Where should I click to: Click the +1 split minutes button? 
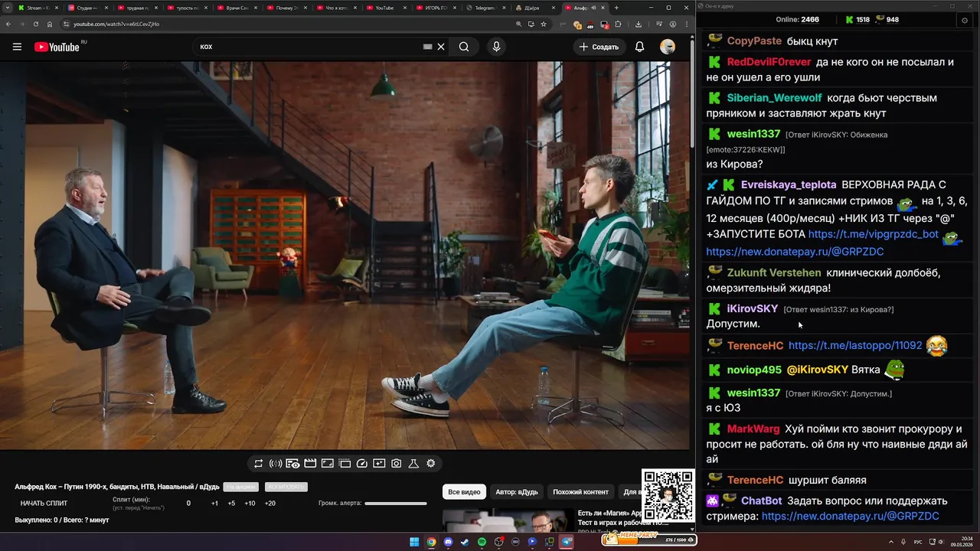click(x=214, y=504)
